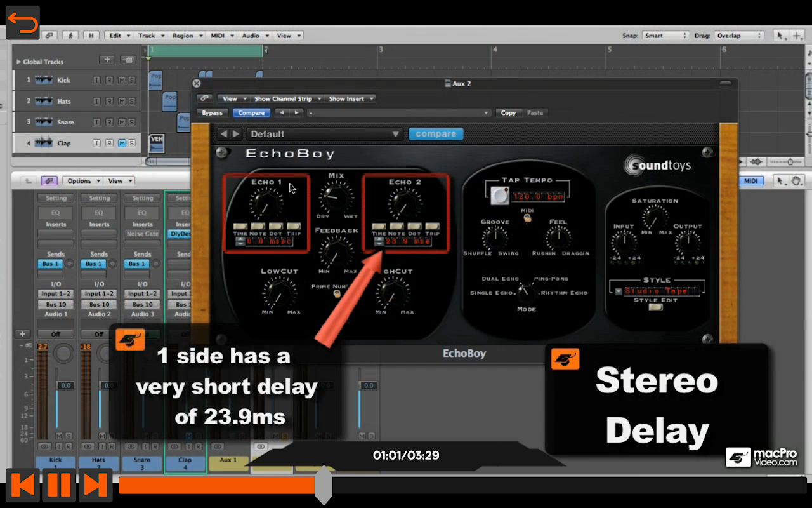Click the Style Edit button
Viewport: 812px width, 508px height.
(x=655, y=307)
